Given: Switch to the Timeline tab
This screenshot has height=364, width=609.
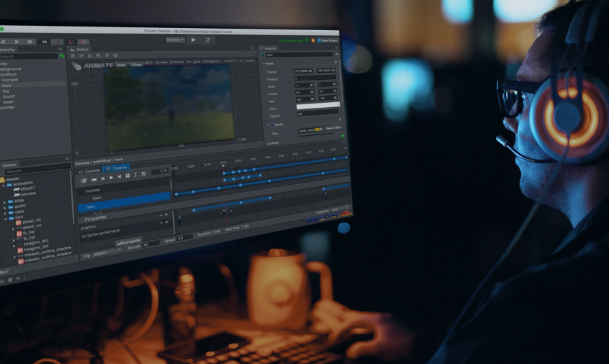Looking at the screenshot, I should click(116, 168).
